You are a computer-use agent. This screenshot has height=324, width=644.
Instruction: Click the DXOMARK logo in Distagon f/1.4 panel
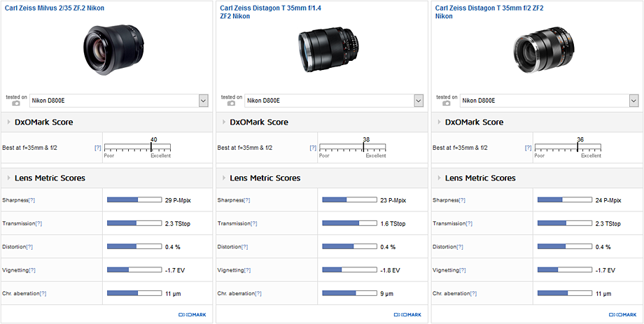click(407, 315)
